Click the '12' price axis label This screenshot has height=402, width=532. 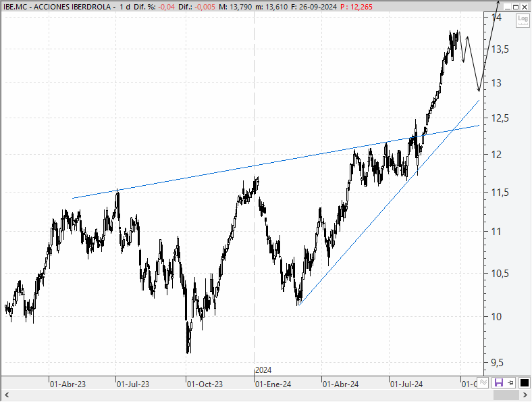point(496,155)
